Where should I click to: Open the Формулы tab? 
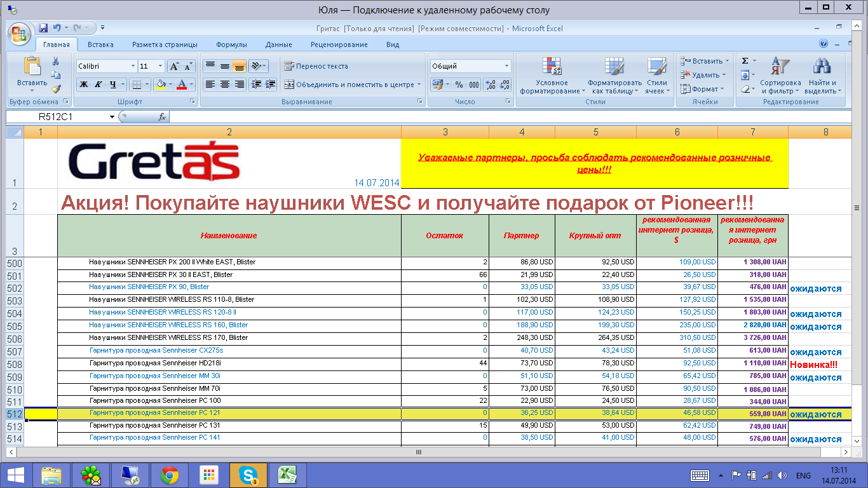(x=231, y=44)
